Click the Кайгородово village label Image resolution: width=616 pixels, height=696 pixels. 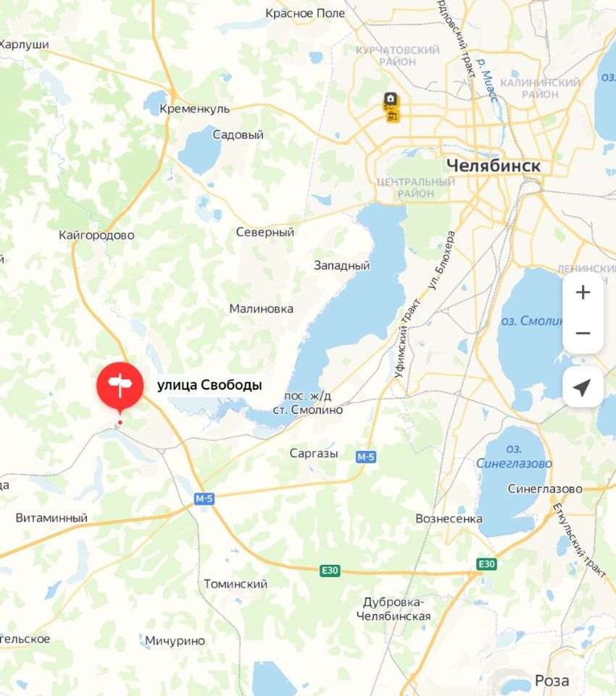click(96, 235)
